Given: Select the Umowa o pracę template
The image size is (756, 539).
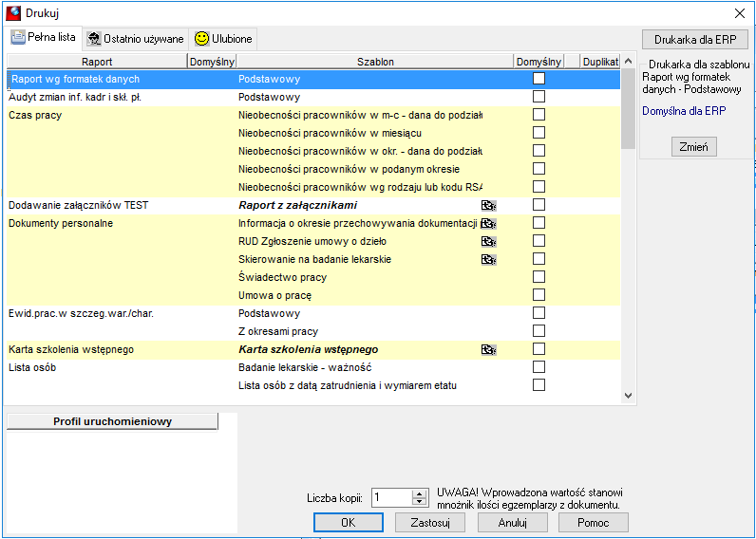Looking at the screenshot, I should click(x=274, y=295).
